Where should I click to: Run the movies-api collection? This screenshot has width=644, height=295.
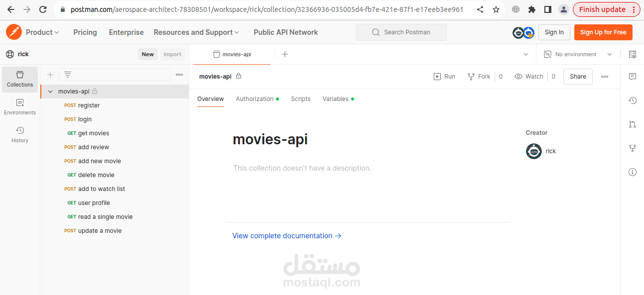tap(444, 77)
